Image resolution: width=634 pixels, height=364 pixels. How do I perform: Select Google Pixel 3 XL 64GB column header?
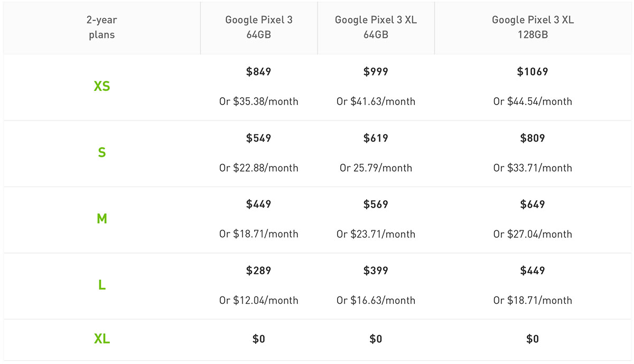(x=376, y=27)
